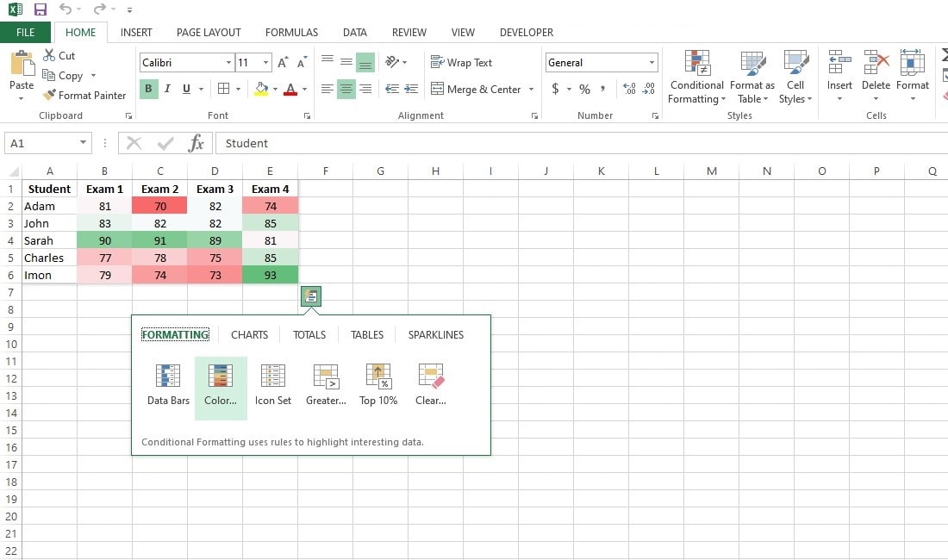The width and height of the screenshot is (948, 560).
Task: Clear conditional formatting via Quick Analysis
Action: pos(430,383)
